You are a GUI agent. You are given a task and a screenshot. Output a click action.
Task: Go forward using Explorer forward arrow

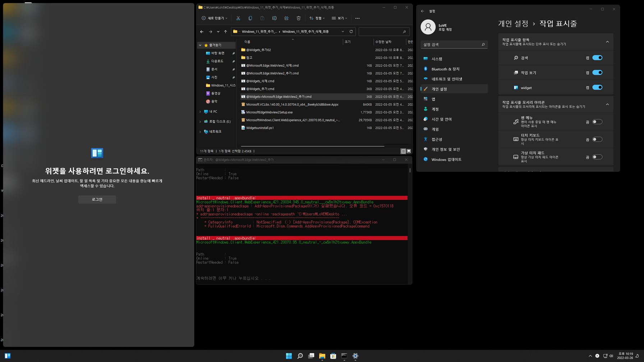211,32
